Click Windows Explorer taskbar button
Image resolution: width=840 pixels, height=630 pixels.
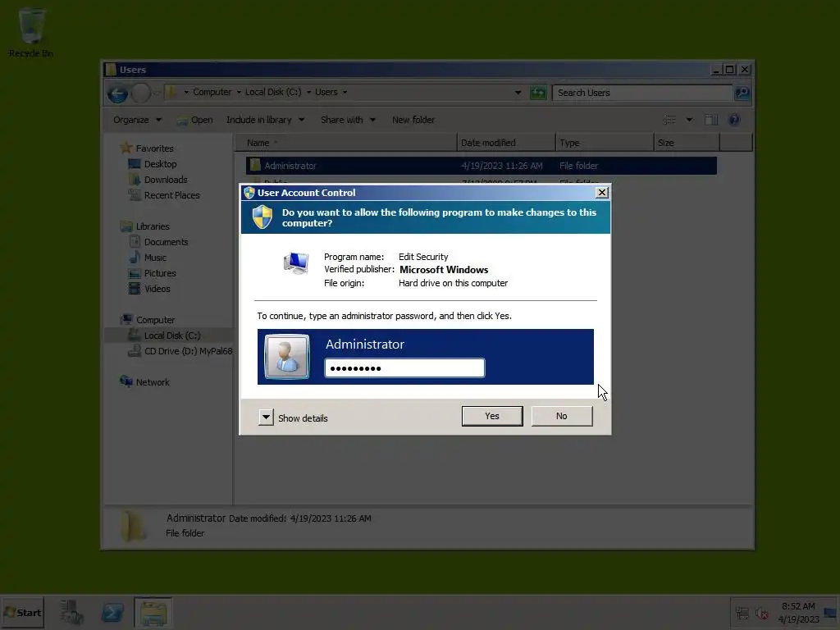tap(153, 612)
